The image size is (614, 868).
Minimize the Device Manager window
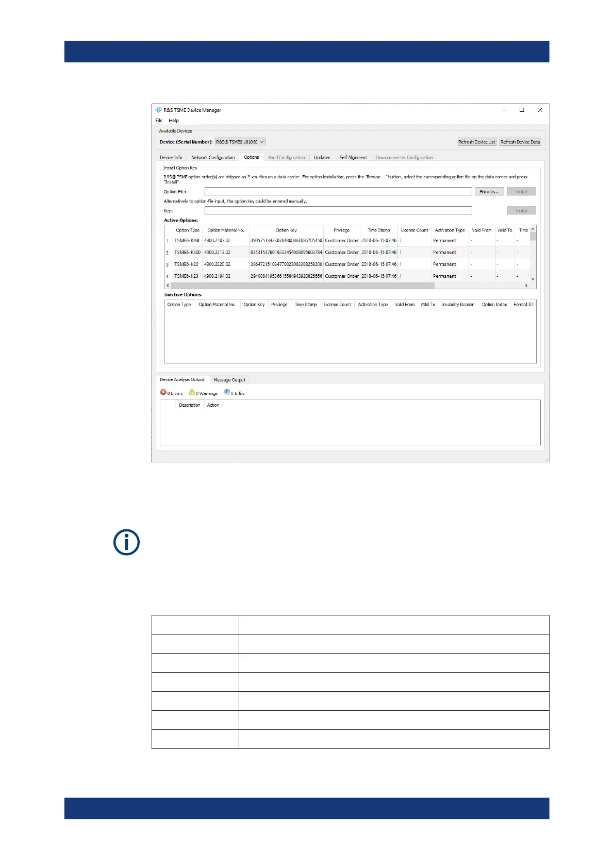tap(504, 110)
